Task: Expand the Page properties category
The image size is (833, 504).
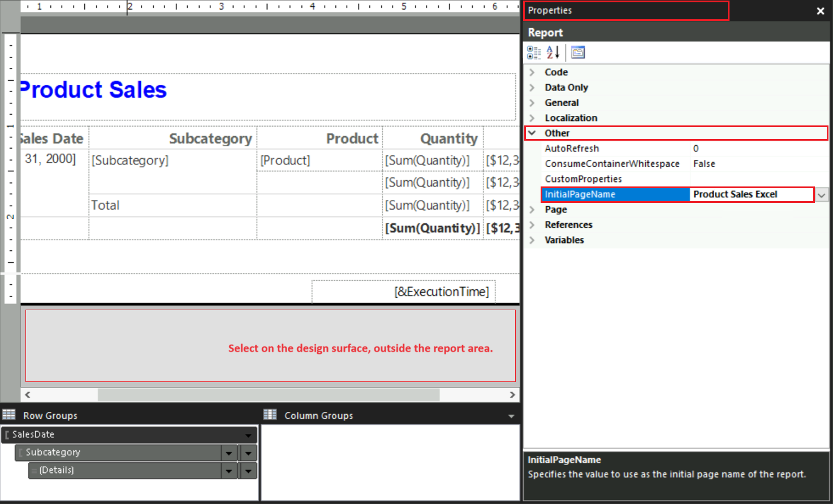Action: click(x=532, y=209)
